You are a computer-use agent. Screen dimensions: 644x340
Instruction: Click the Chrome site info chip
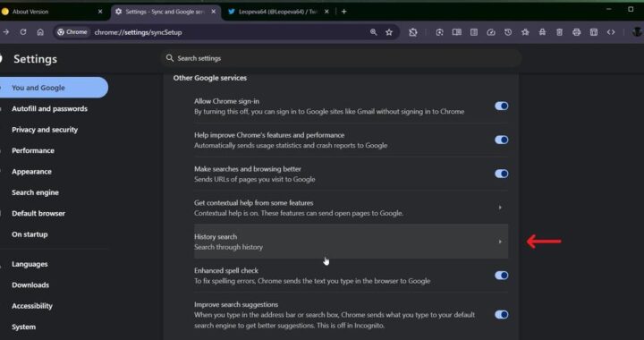(x=72, y=32)
